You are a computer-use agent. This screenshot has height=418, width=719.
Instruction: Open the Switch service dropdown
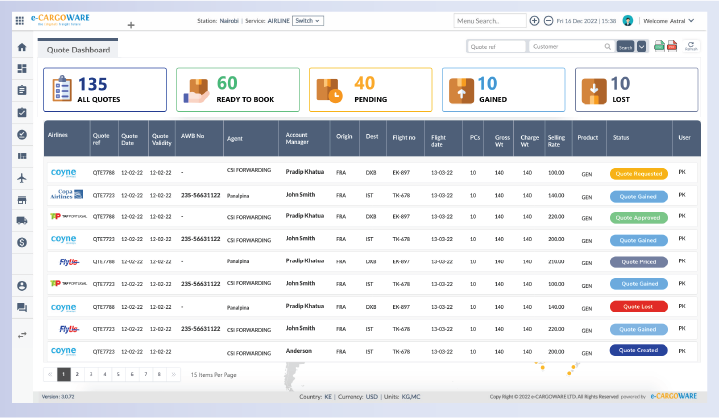click(308, 21)
